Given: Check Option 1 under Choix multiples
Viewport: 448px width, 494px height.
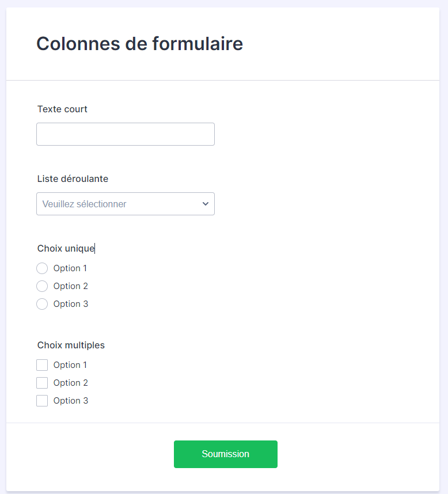Looking at the screenshot, I should tap(42, 365).
